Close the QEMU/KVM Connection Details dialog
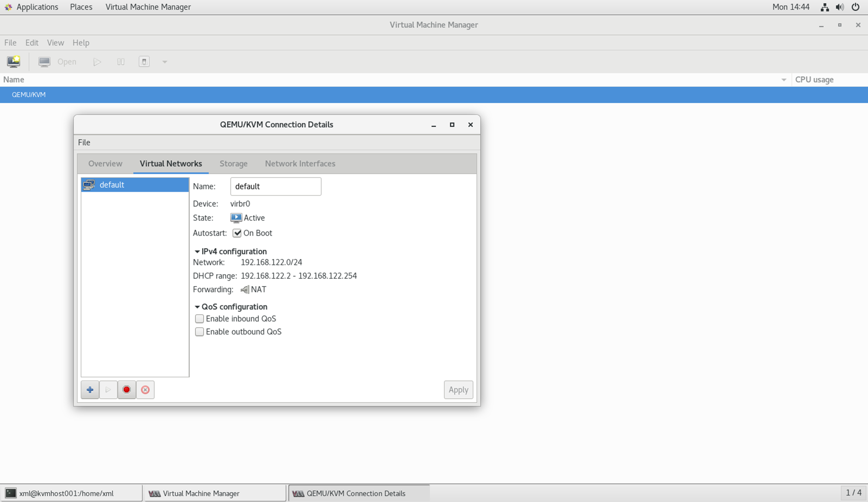 tap(470, 125)
